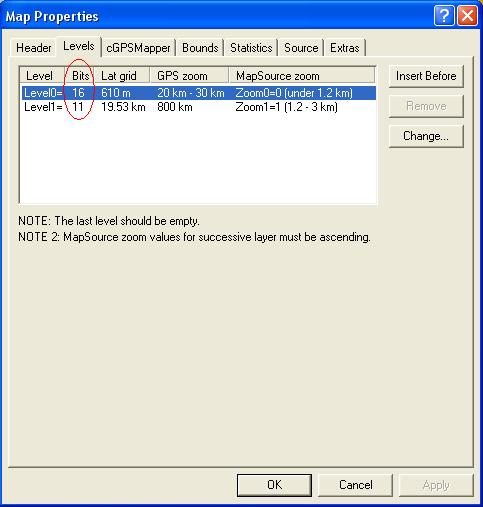
Task: Open the Source tab
Action: tap(301, 48)
